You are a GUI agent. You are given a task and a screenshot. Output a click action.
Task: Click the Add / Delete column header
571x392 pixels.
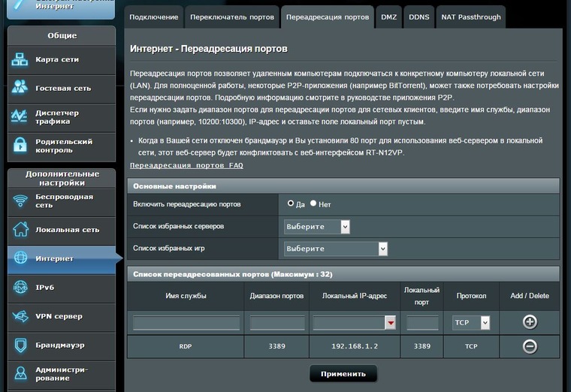(530, 296)
